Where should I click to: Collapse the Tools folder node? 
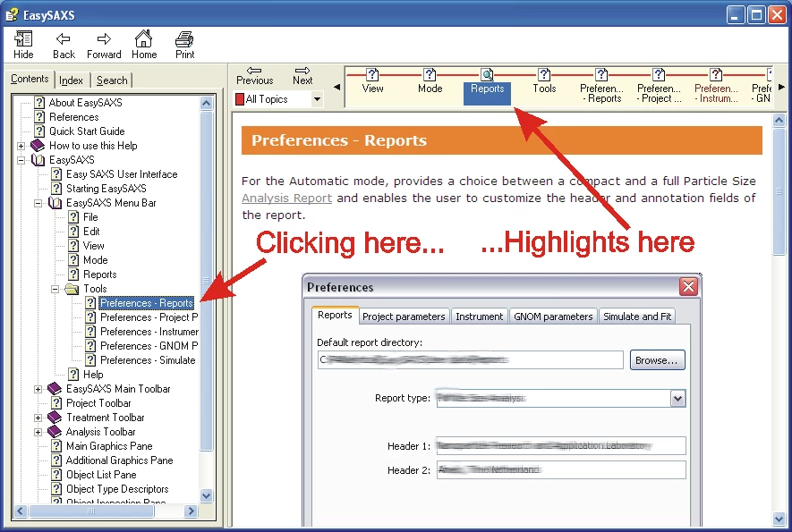point(55,289)
